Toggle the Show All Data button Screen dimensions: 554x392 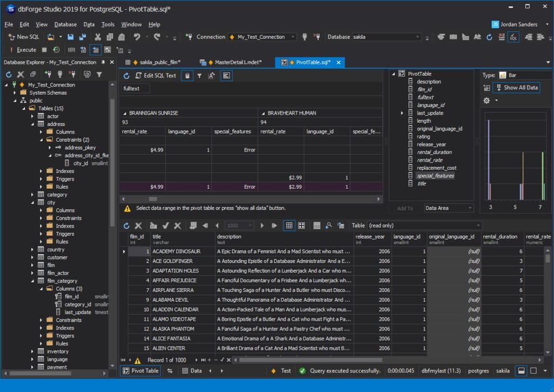pyautogui.click(x=516, y=88)
